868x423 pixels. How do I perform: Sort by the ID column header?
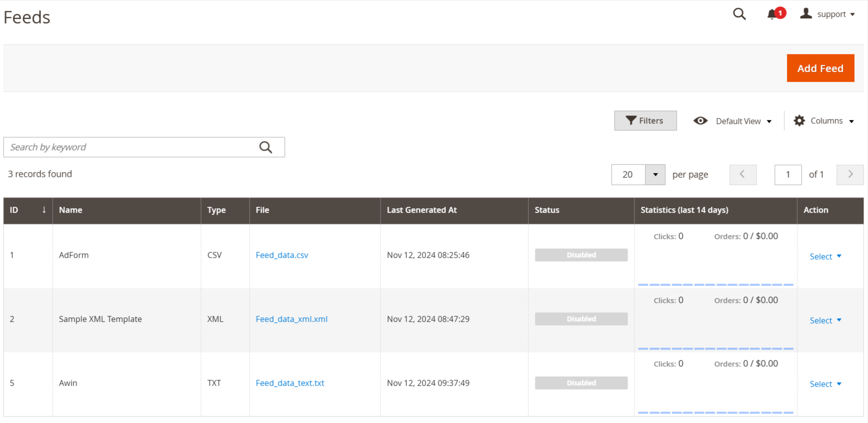(x=28, y=210)
